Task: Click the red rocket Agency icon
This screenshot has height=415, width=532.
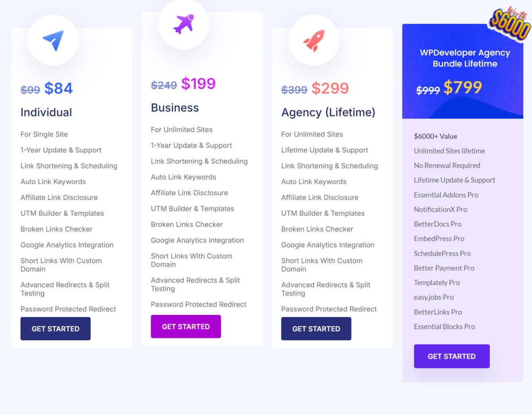Action: [314, 40]
